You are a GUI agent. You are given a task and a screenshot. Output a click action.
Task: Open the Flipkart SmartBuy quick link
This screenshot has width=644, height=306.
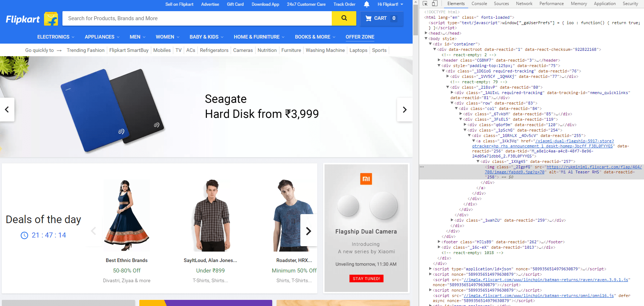click(129, 50)
